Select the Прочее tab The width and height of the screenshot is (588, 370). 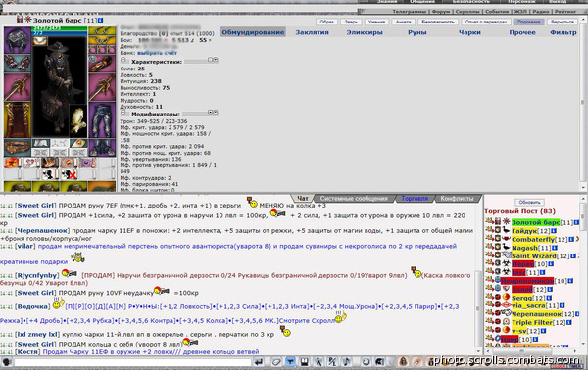[522, 32]
